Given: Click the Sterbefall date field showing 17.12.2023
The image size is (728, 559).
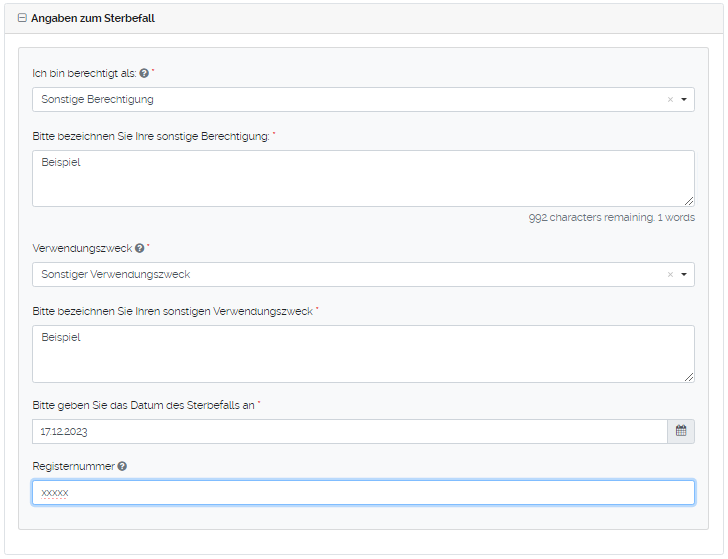Looking at the screenshot, I should [x=348, y=432].
